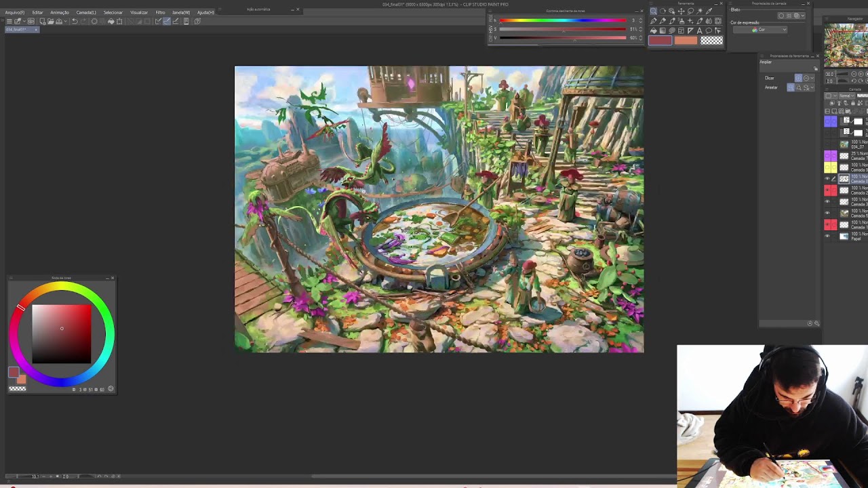Click the zoom-in icon beside Clicar

tap(798, 78)
